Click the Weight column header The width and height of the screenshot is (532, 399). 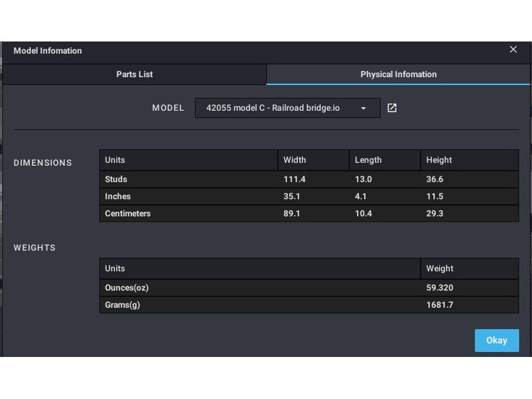pos(439,269)
